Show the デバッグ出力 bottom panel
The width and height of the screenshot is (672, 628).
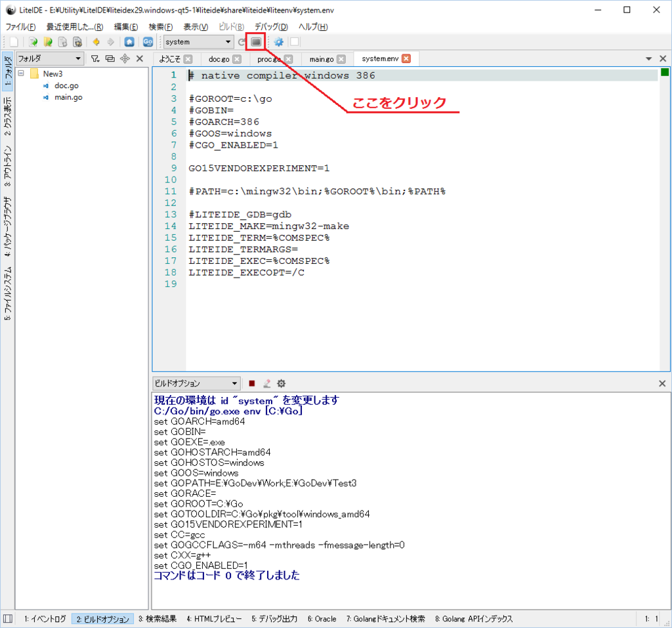(274, 619)
